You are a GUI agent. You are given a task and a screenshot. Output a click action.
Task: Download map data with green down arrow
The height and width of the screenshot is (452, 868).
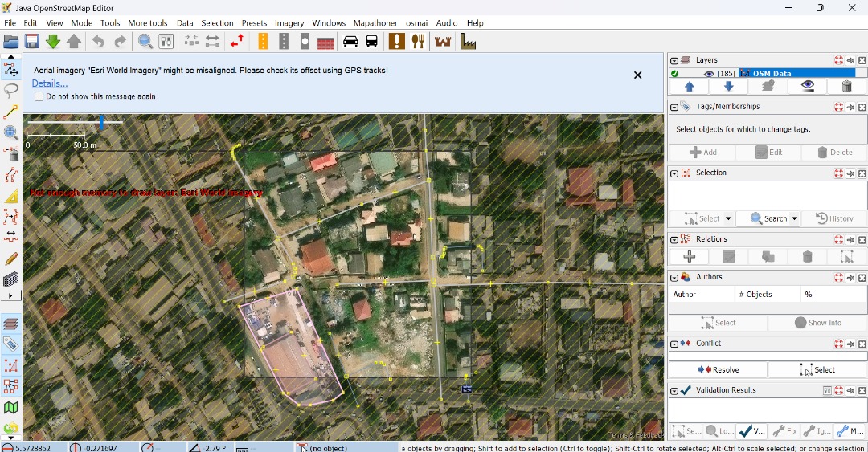[52, 42]
